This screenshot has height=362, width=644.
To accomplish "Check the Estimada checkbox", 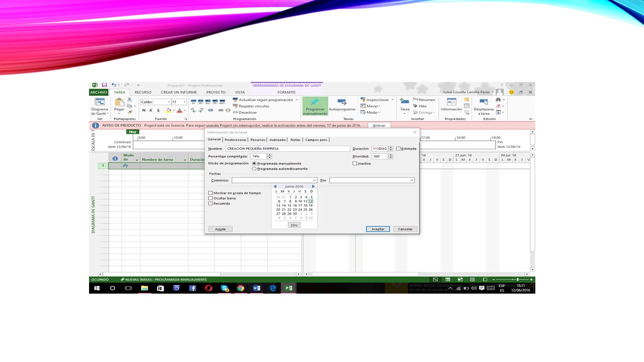I will pos(398,148).
